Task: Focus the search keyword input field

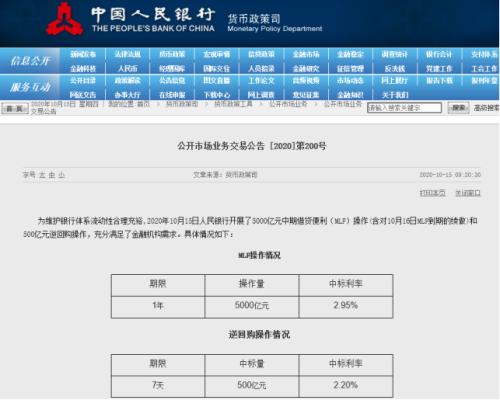Action: tap(404, 108)
